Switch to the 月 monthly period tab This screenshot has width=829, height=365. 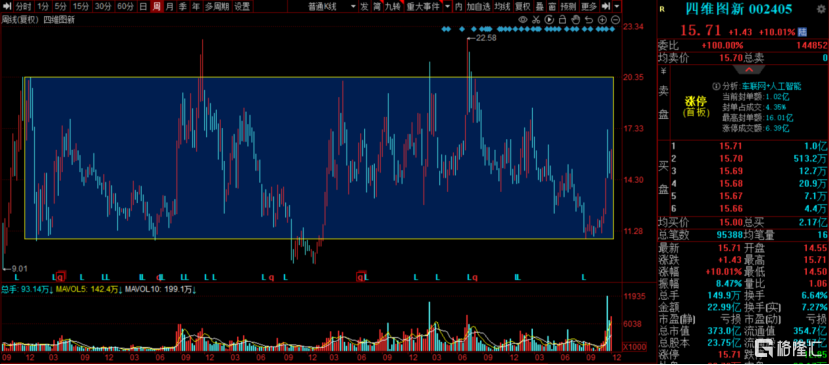pyautogui.click(x=169, y=6)
